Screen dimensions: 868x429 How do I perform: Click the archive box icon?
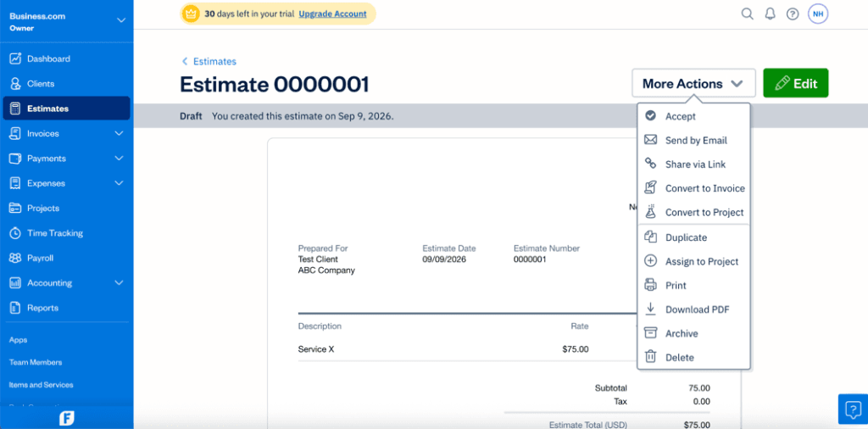coord(651,332)
